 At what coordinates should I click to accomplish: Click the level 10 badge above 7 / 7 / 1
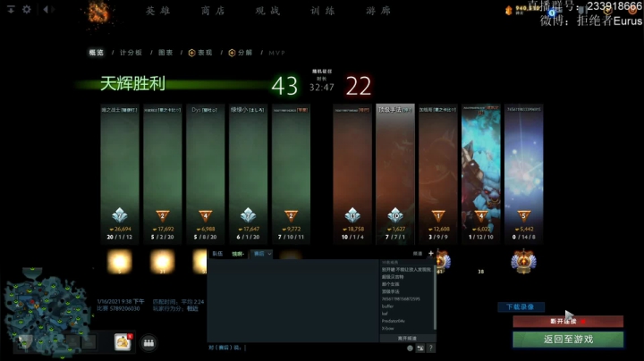(x=395, y=215)
